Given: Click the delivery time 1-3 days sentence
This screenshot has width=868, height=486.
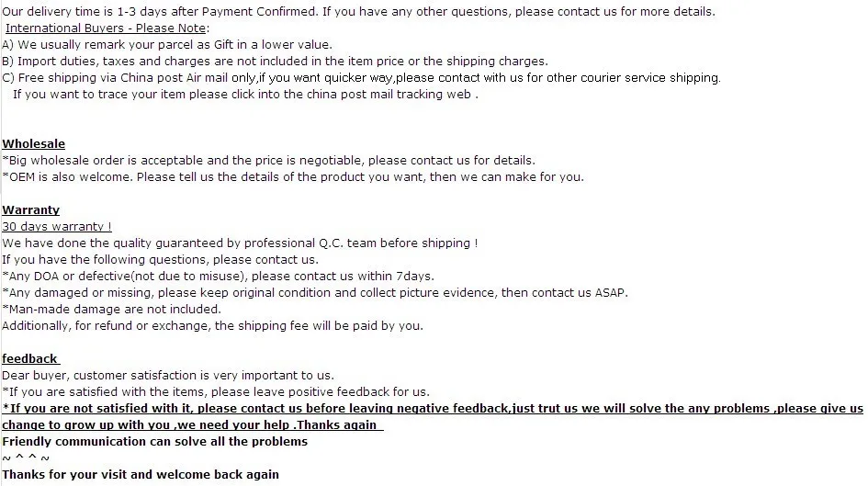Looking at the screenshot, I should click(x=358, y=12).
